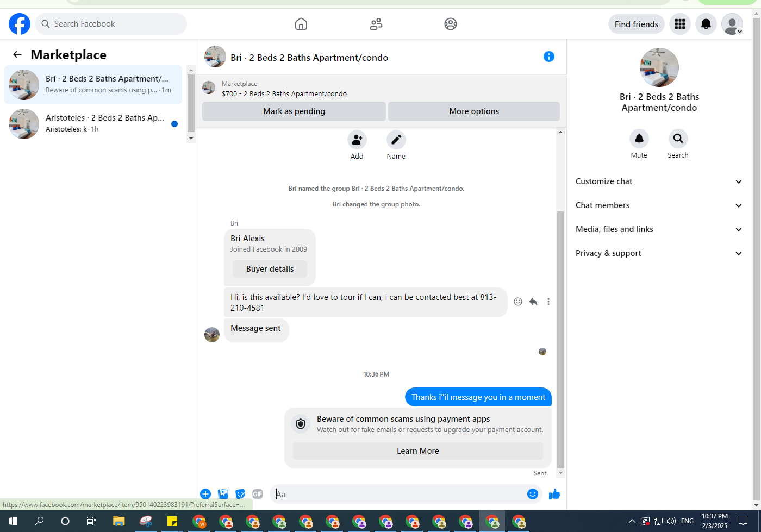
Task: Click the Find friends button
Action: 637,24
